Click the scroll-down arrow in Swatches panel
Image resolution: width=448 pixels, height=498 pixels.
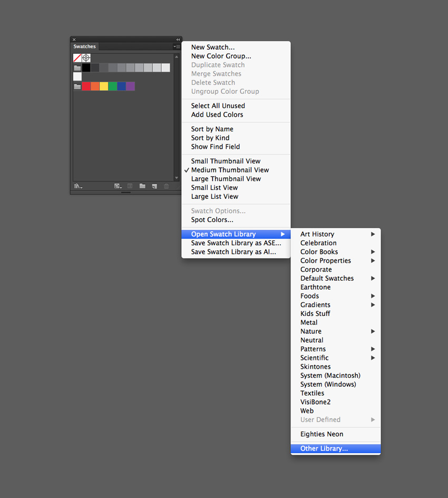[x=177, y=178]
